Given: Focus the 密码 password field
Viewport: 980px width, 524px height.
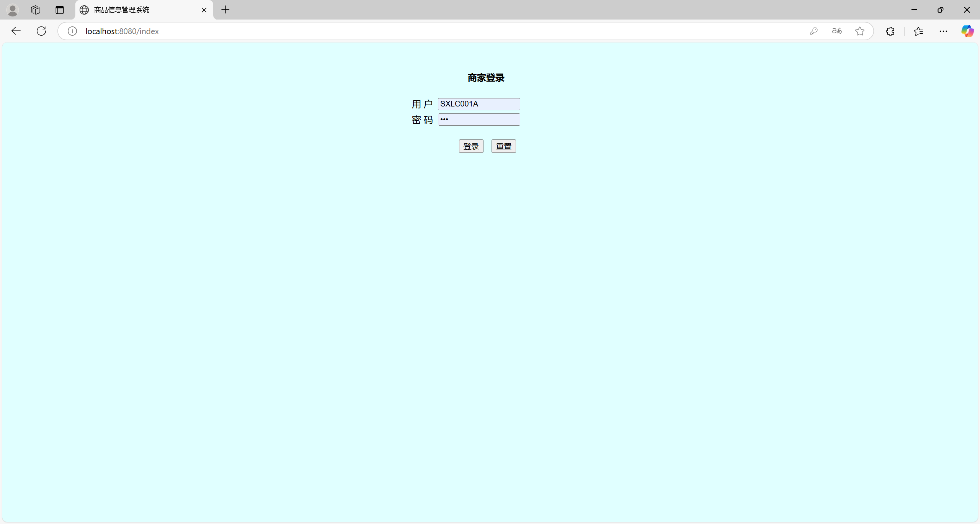Looking at the screenshot, I should (x=479, y=120).
